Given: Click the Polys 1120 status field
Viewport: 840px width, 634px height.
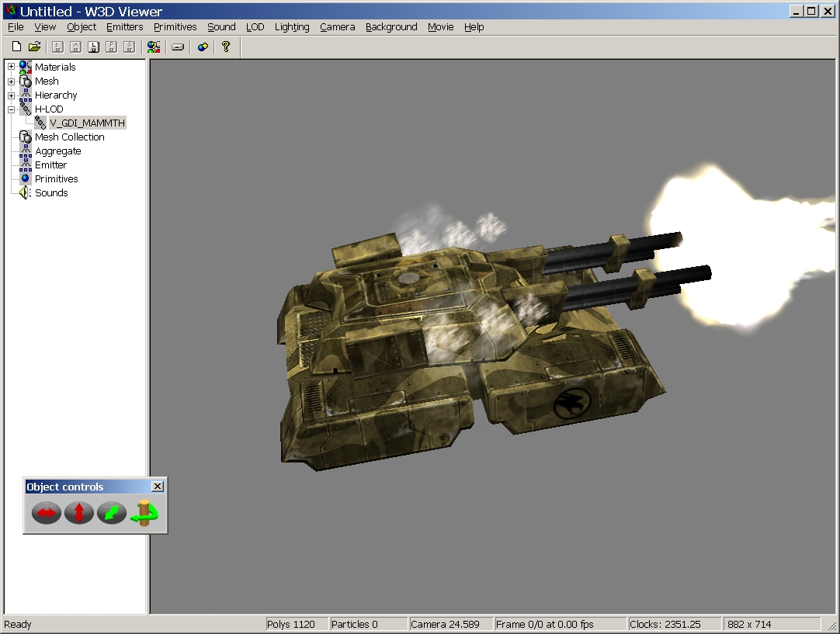Looking at the screenshot, I should pyautogui.click(x=296, y=625).
